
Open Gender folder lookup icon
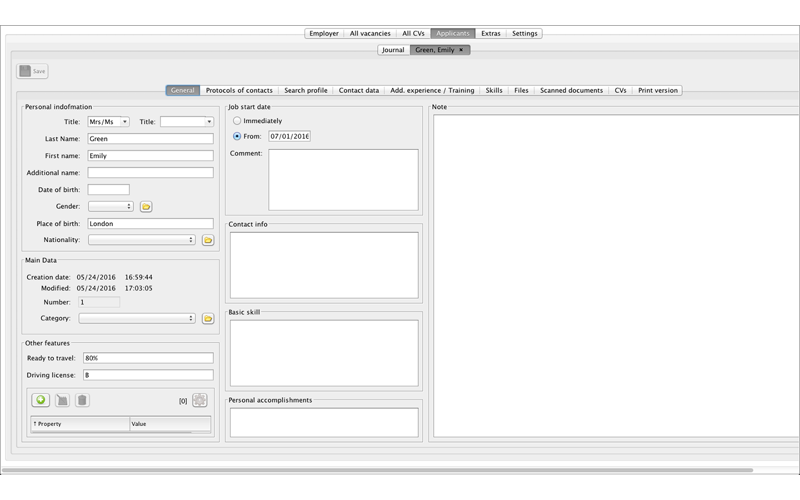tap(146, 207)
